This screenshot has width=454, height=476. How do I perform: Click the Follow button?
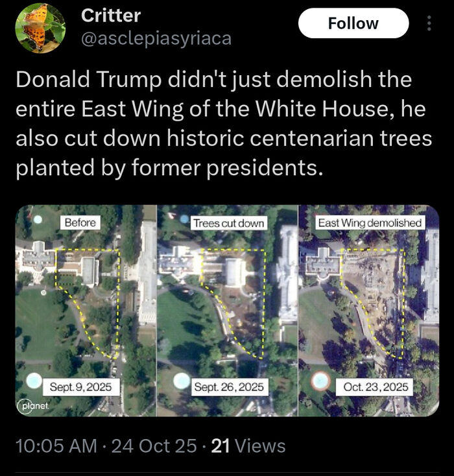tap(353, 23)
